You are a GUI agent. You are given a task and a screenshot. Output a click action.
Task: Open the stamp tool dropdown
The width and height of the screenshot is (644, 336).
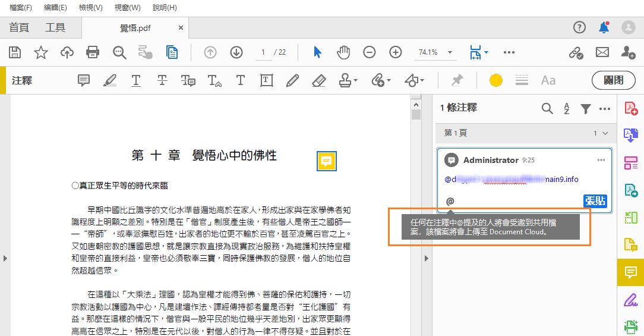[x=348, y=80]
